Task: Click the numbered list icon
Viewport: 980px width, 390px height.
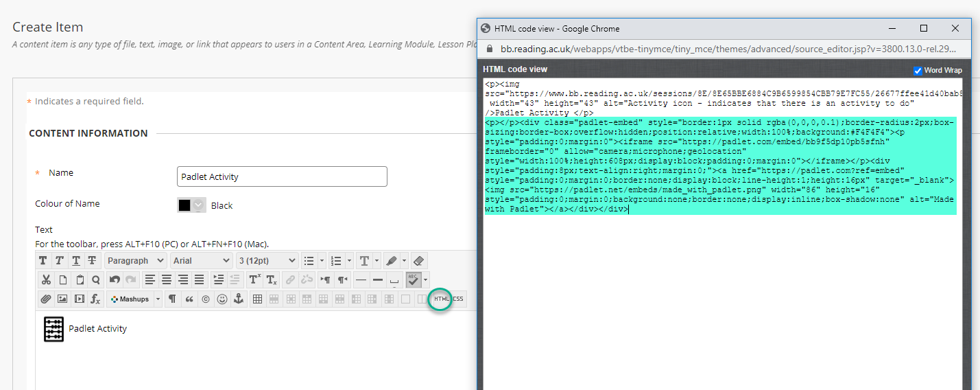Action: point(336,261)
